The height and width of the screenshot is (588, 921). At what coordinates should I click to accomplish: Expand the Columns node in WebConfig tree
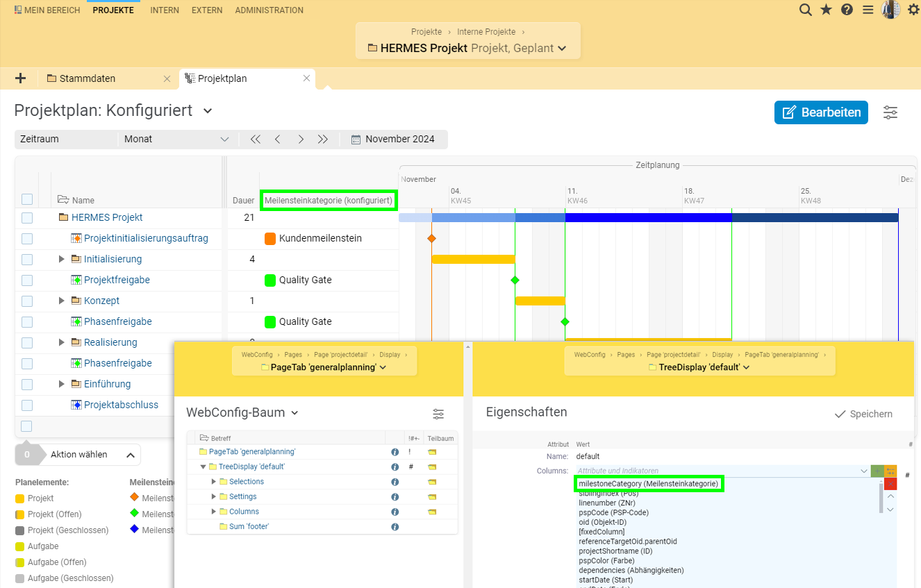(x=214, y=512)
